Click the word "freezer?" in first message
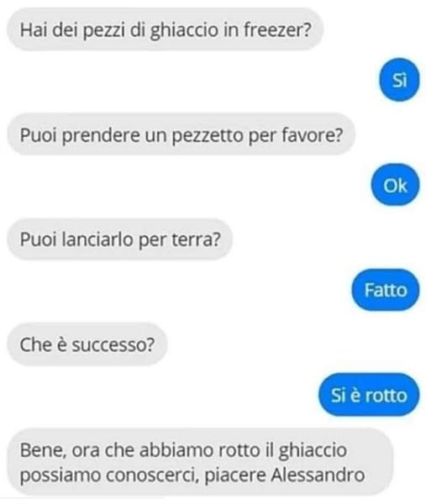The width and height of the screenshot is (426, 504). (x=277, y=29)
